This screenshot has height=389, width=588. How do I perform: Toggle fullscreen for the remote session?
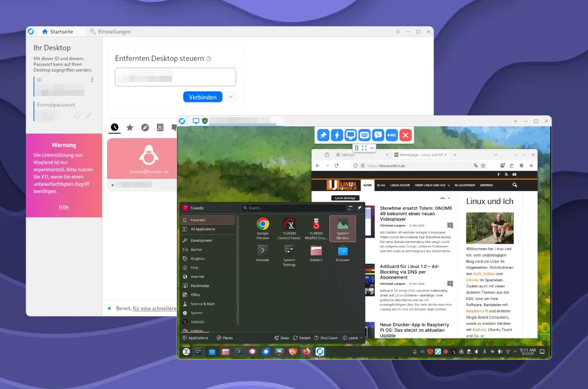(364, 148)
